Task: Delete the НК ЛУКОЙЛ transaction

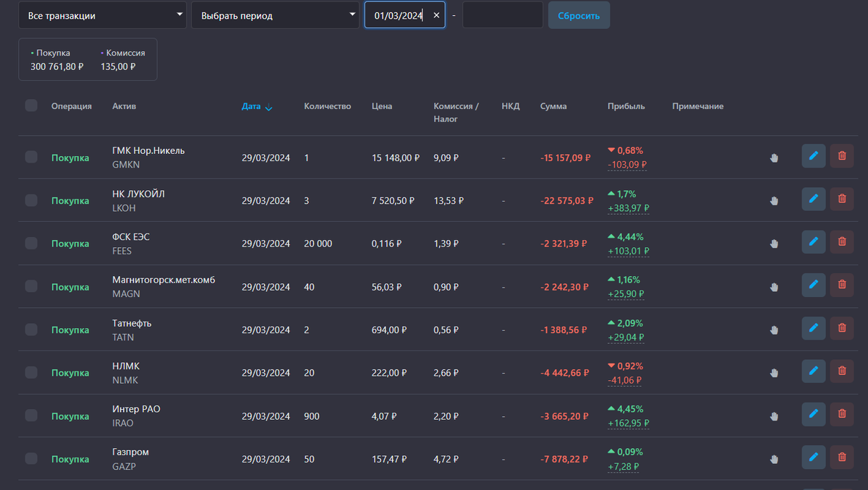Action: point(842,199)
